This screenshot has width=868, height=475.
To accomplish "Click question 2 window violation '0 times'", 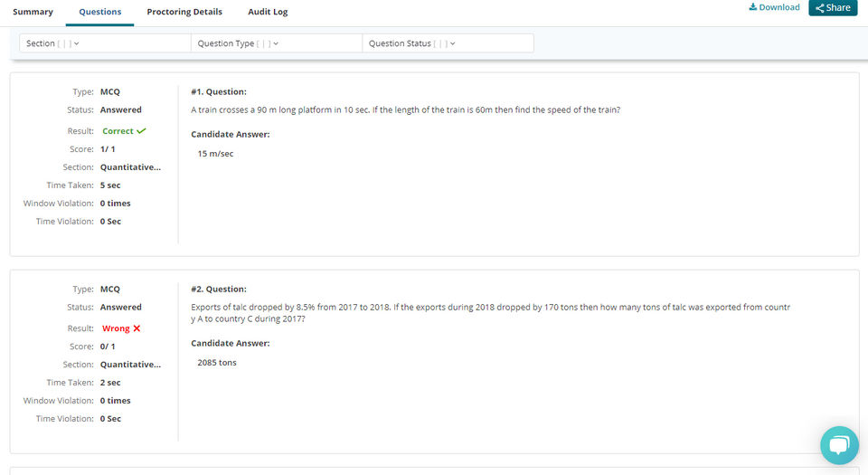I will coord(115,400).
